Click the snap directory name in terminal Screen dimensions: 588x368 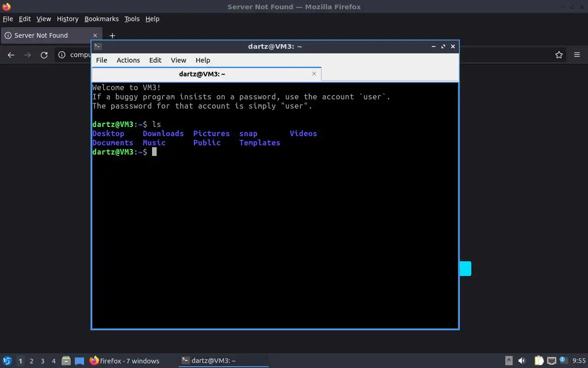(x=249, y=134)
